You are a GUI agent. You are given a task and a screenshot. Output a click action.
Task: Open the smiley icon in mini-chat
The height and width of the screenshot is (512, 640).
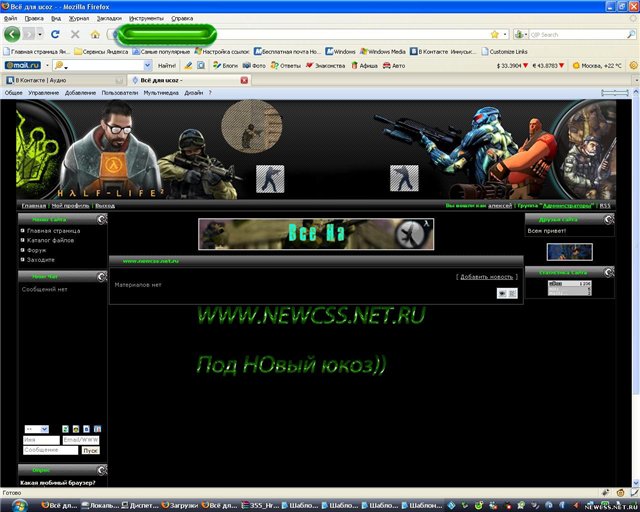click(76, 429)
